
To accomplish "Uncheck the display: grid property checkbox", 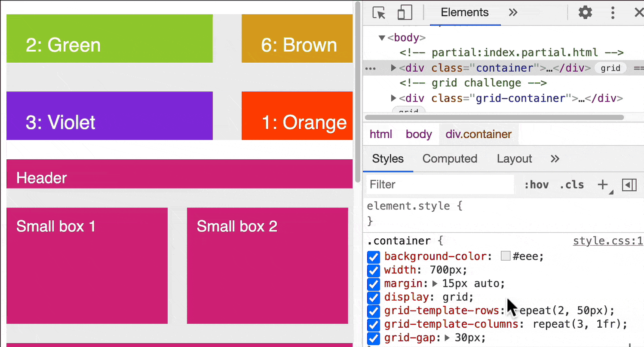I will (x=374, y=298).
